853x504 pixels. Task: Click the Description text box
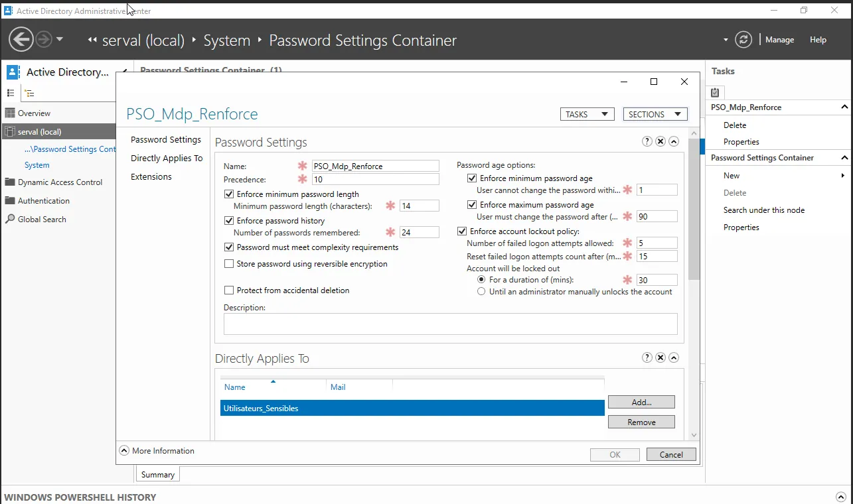(451, 324)
